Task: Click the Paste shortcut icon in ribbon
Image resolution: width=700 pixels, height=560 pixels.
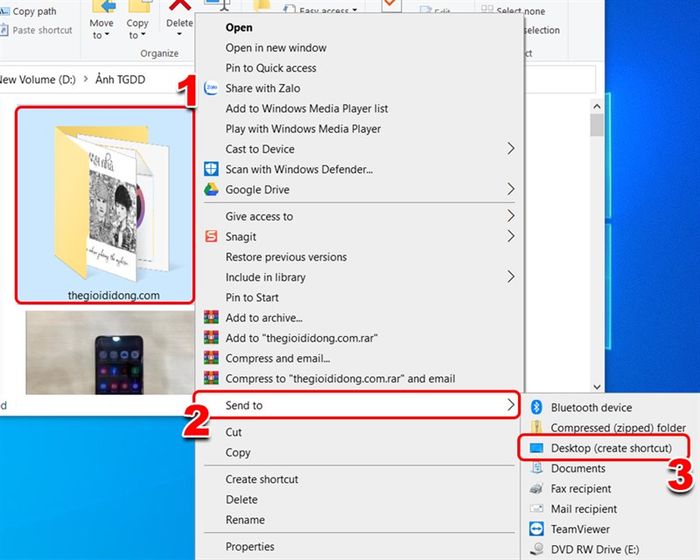Action: [4, 30]
